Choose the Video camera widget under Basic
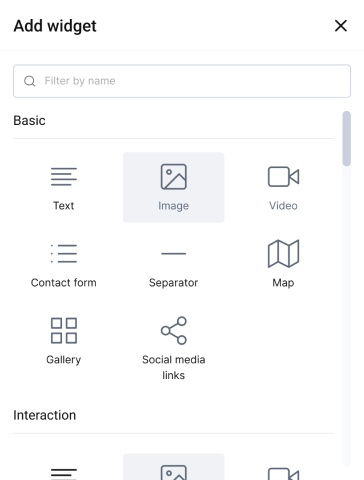This screenshot has width=364, height=480. pyautogui.click(x=283, y=187)
